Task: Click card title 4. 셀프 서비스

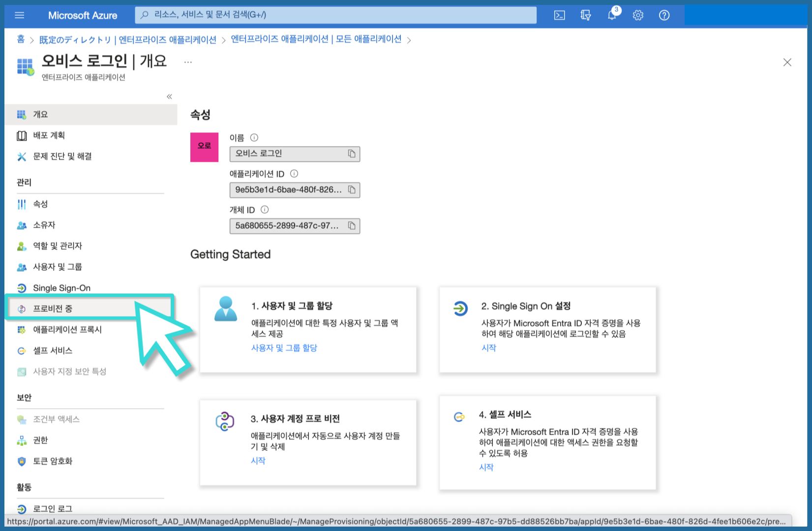Action: click(x=506, y=415)
